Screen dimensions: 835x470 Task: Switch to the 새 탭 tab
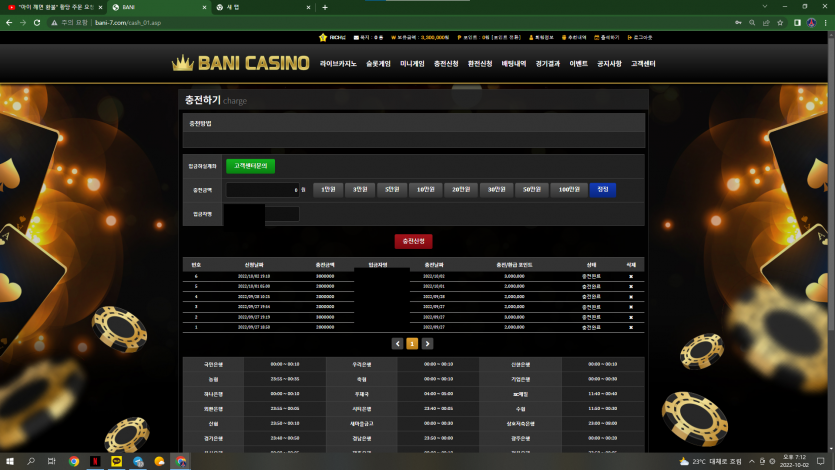[264, 7]
